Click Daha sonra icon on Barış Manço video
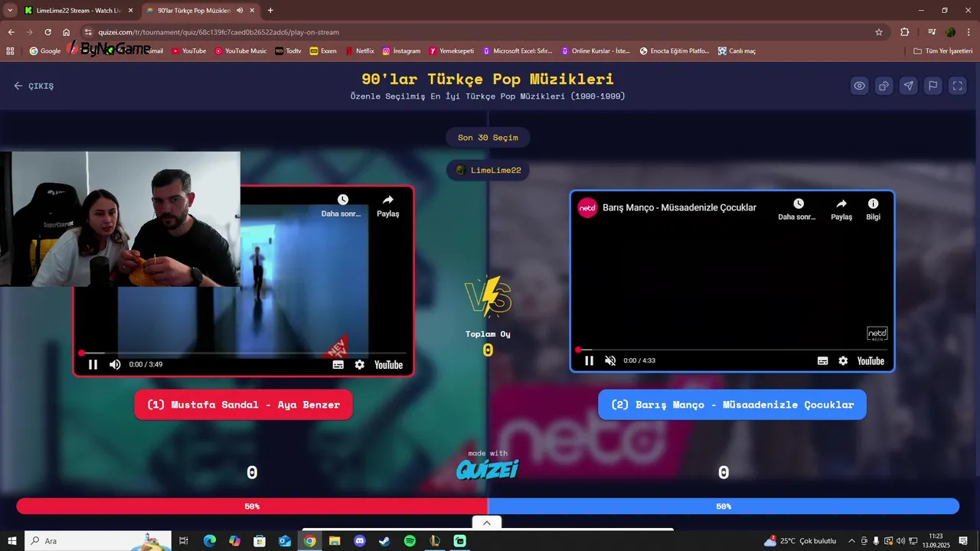This screenshot has width=980, height=551. 798,204
